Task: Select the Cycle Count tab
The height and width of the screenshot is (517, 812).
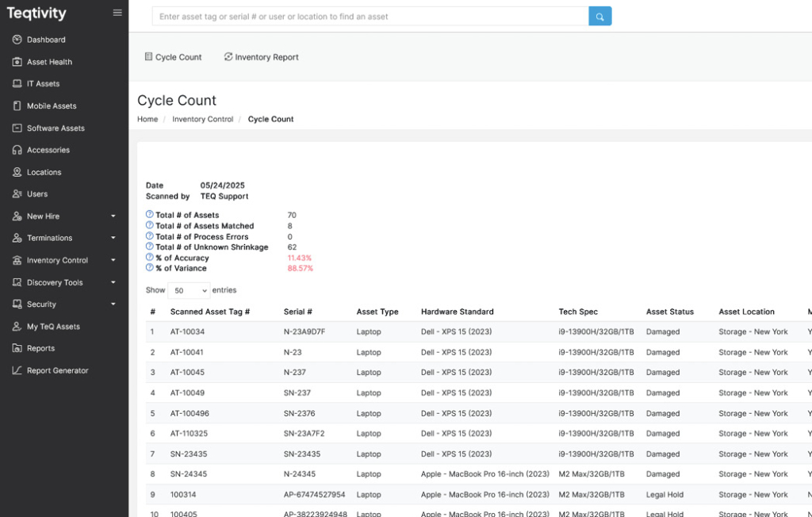Action: click(173, 57)
